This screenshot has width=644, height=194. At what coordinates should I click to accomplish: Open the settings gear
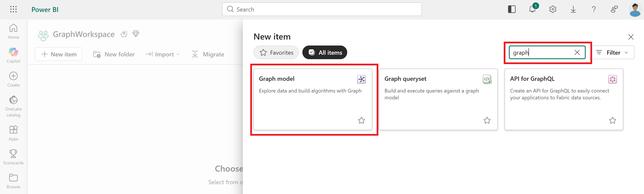553,9
